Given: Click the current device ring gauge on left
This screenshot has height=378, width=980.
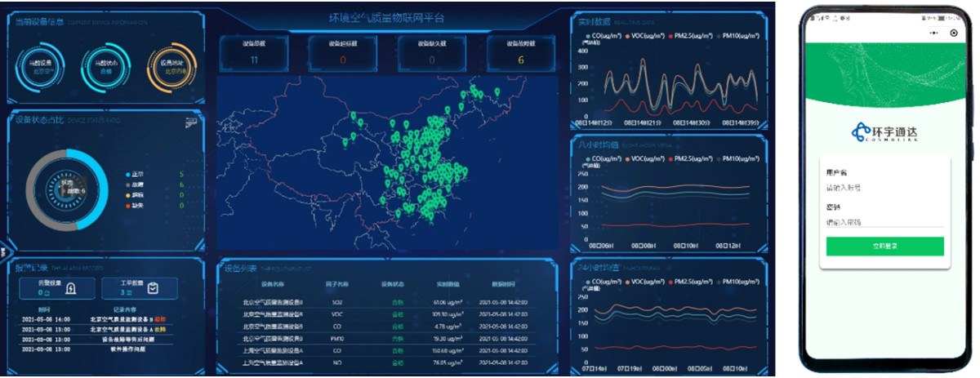Looking at the screenshot, I should click(x=38, y=66).
